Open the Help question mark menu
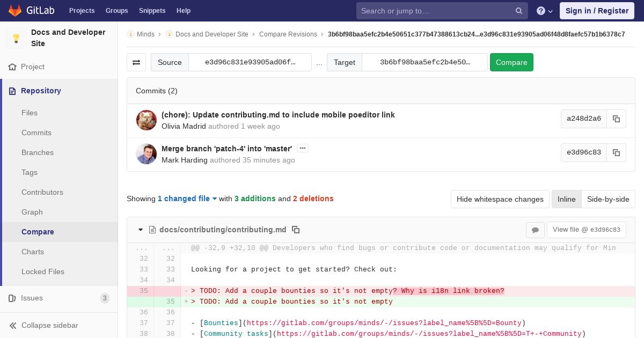This screenshot has width=644, height=338. [545, 11]
